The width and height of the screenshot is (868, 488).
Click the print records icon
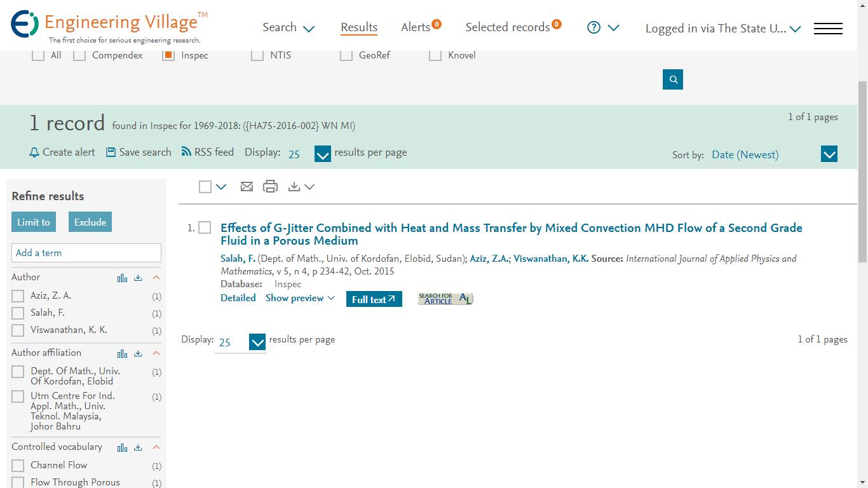[x=270, y=186]
